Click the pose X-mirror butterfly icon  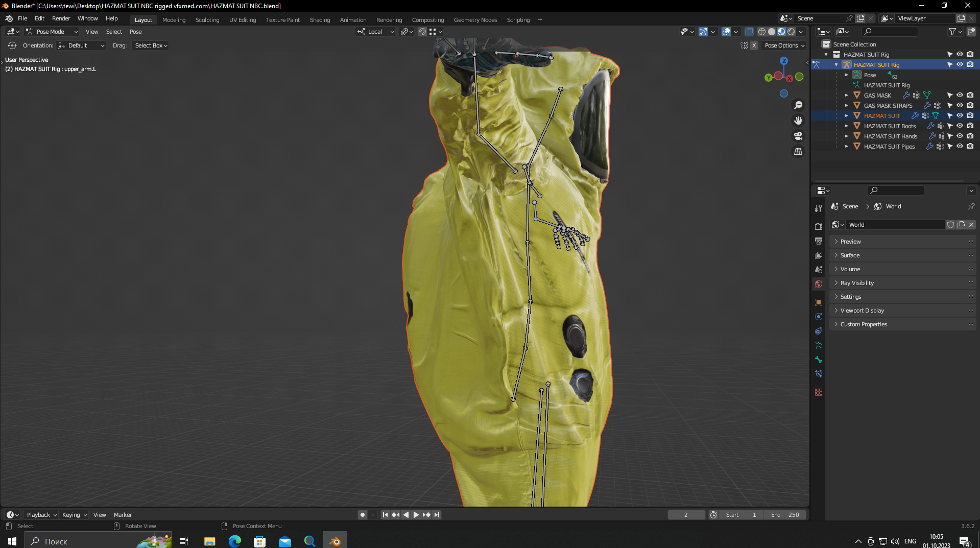coord(744,45)
